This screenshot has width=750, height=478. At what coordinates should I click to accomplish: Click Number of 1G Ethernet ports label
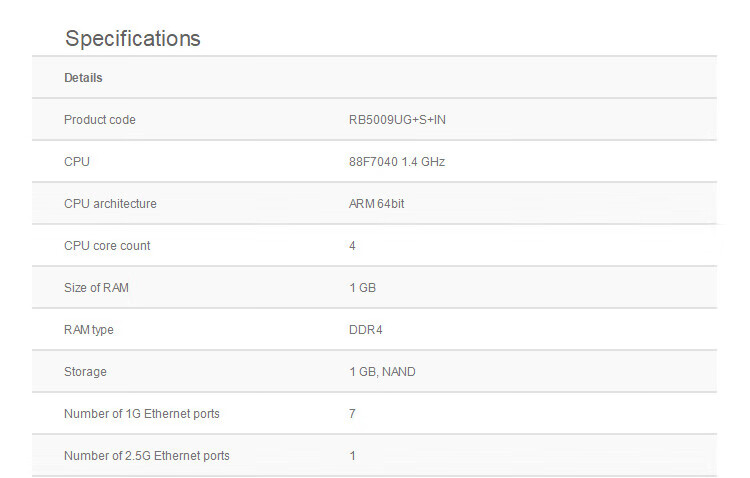point(142,414)
